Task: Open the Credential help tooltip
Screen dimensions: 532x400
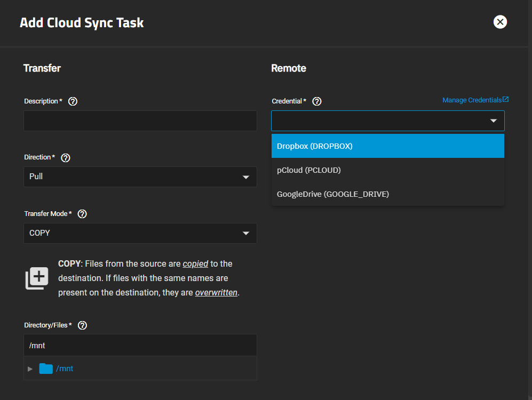Action: point(317,101)
